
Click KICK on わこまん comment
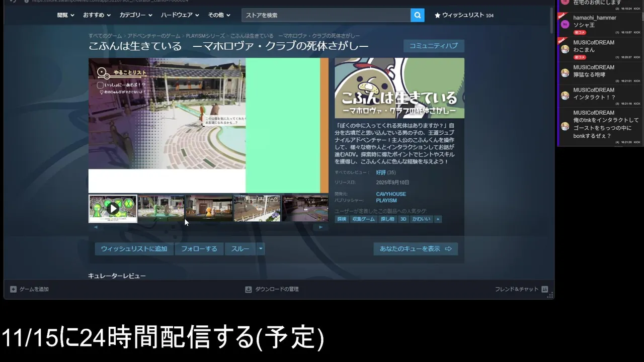[637, 57]
